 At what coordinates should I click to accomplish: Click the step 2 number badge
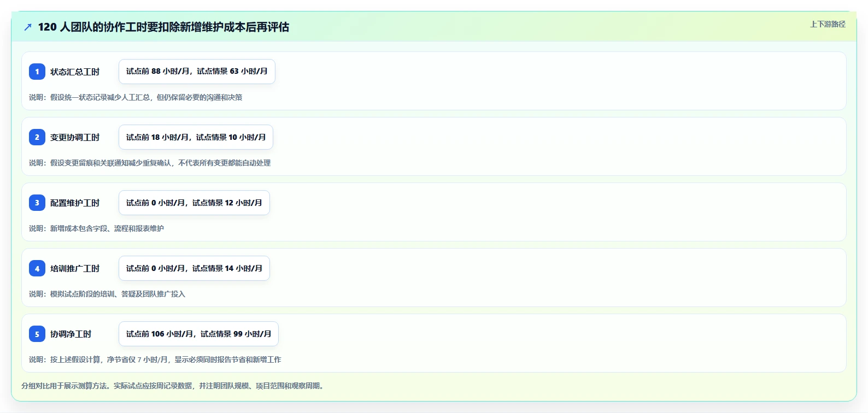point(37,137)
